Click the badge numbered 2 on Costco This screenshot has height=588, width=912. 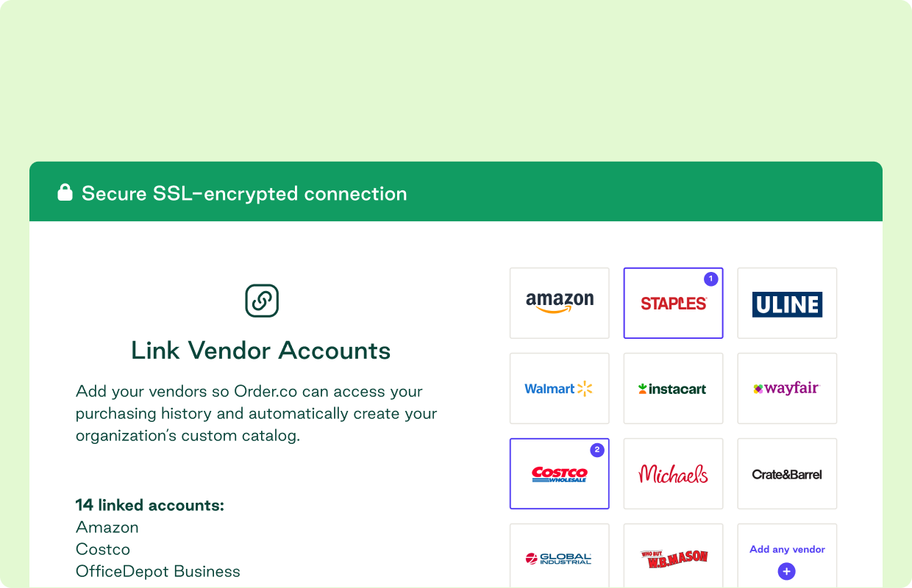coord(597,450)
